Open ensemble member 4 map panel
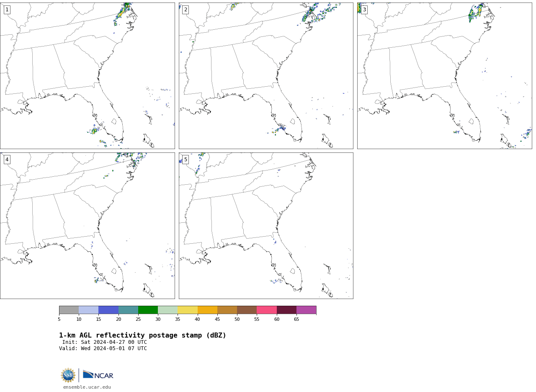Image resolution: width=536 pixels, height=392 pixels. (88, 226)
